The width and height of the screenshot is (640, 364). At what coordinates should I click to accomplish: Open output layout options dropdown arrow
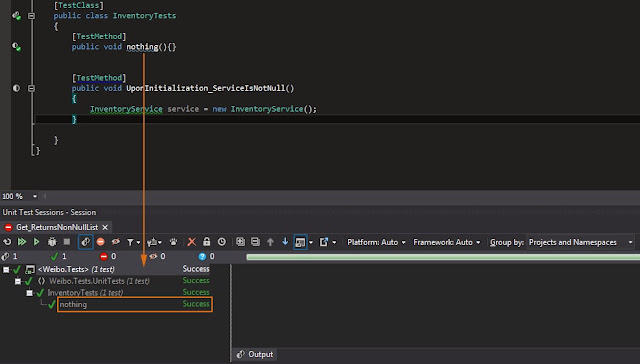[311, 242]
